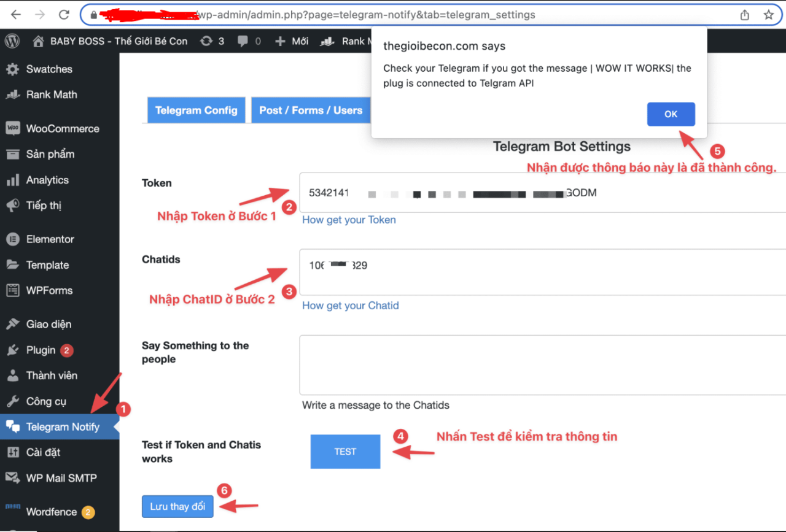The height and width of the screenshot is (532, 786).
Task: Open the How get your Token link
Action: pos(349,220)
